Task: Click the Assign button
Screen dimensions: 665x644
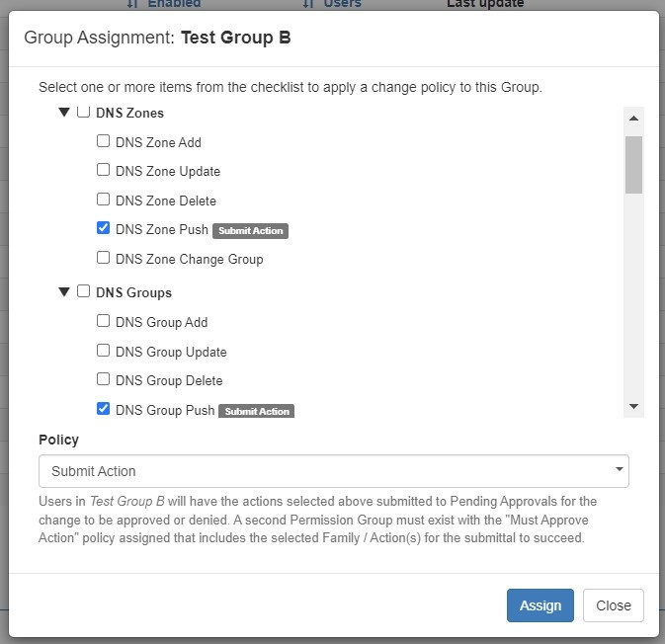Action: 540,605
